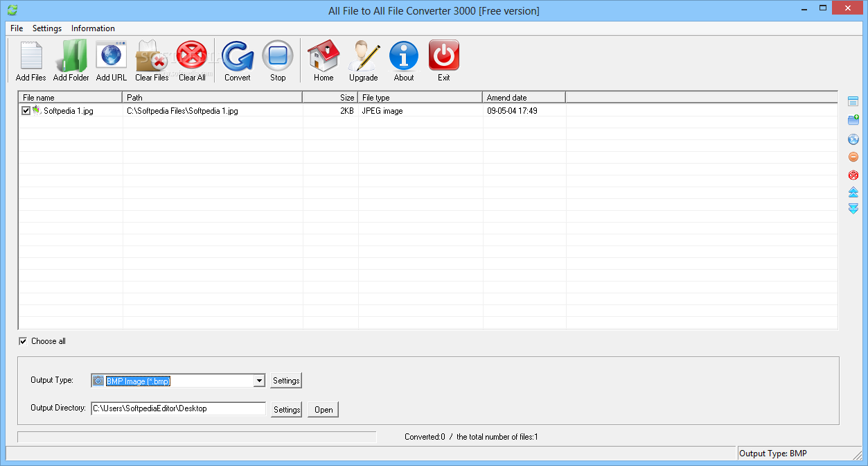Viewport: 868px width, 466px height.
Task: Open the Add Folder tool
Action: pos(71,55)
